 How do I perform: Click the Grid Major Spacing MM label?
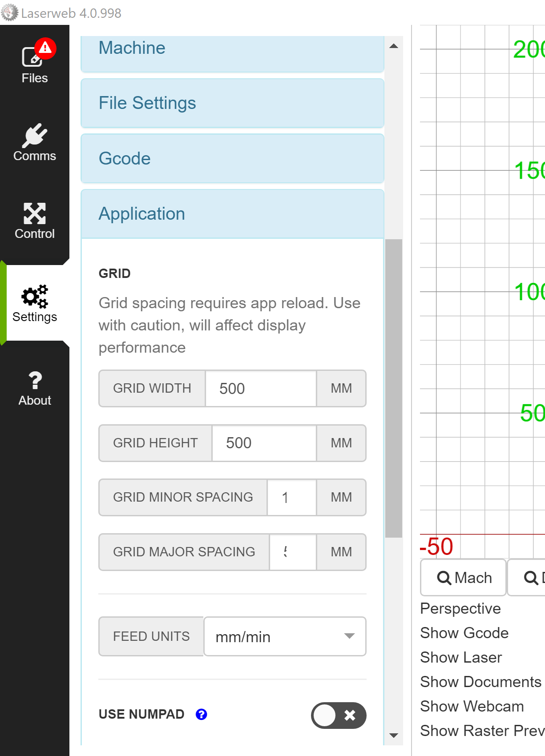pos(341,552)
